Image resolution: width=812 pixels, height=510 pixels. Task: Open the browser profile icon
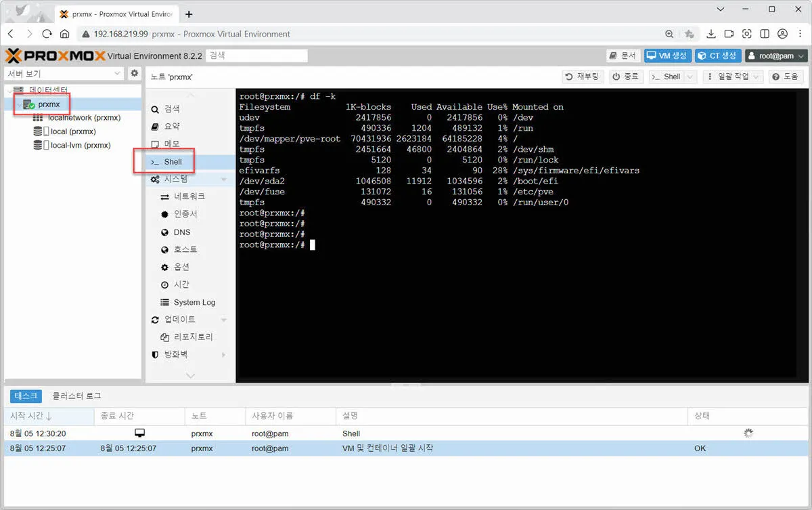(782, 34)
